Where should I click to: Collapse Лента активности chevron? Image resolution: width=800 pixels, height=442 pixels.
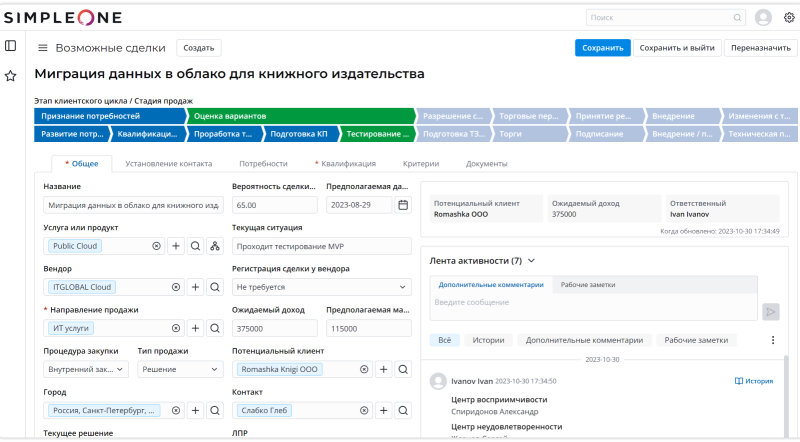click(531, 261)
